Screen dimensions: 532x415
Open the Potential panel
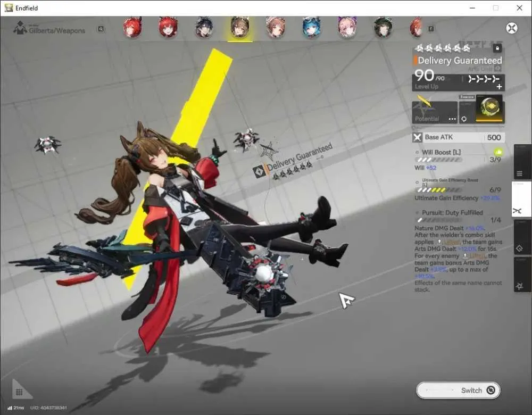(435, 112)
